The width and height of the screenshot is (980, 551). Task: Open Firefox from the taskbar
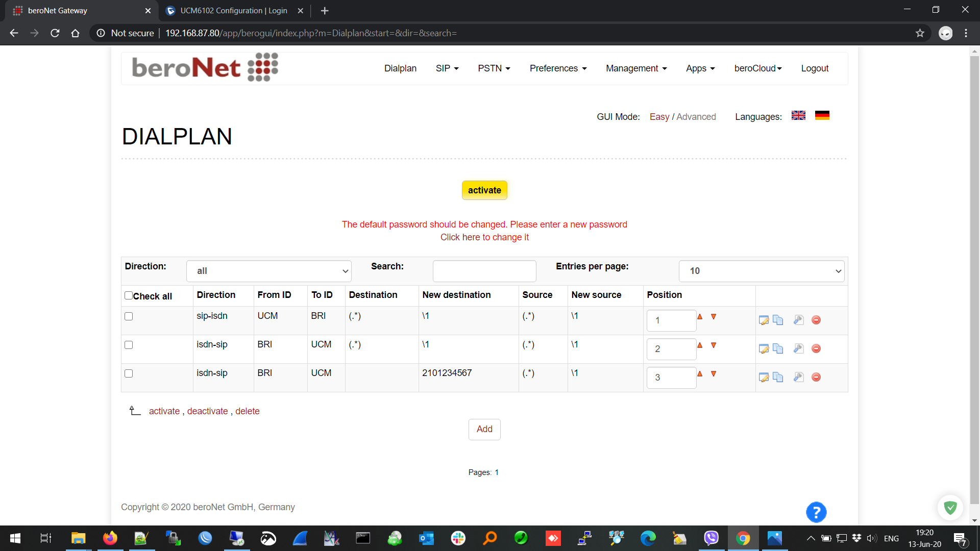tap(110, 538)
